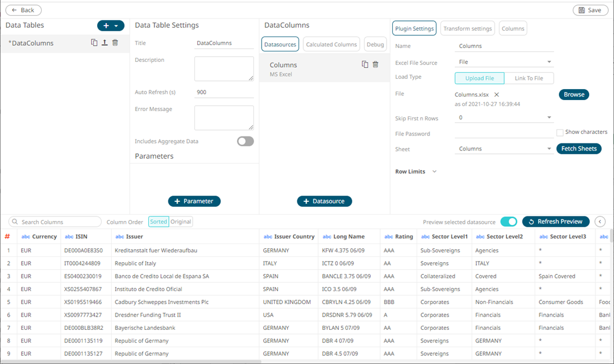Copy the DataColumns data table
Viewport: 614px width, 364px height.
click(94, 43)
